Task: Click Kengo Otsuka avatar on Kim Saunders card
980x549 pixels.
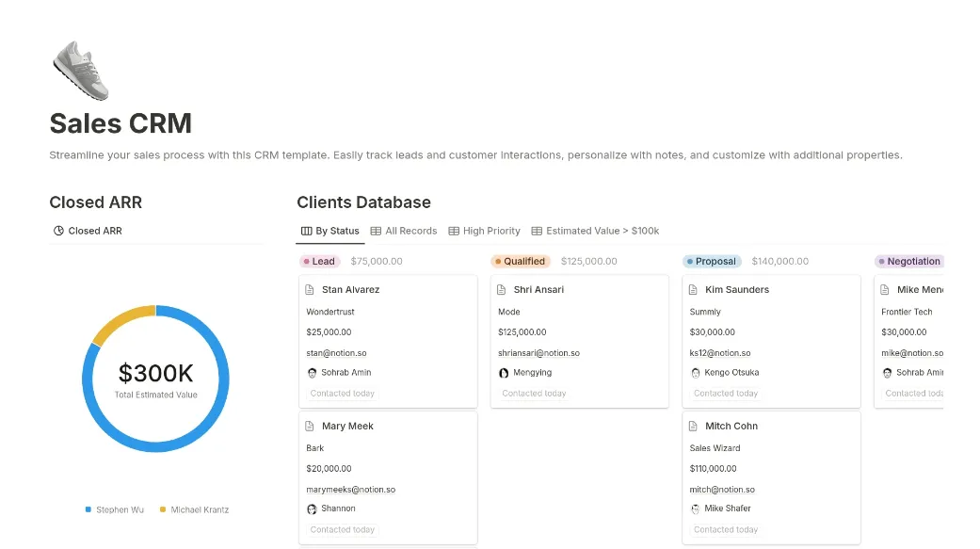Action: tap(695, 373)
